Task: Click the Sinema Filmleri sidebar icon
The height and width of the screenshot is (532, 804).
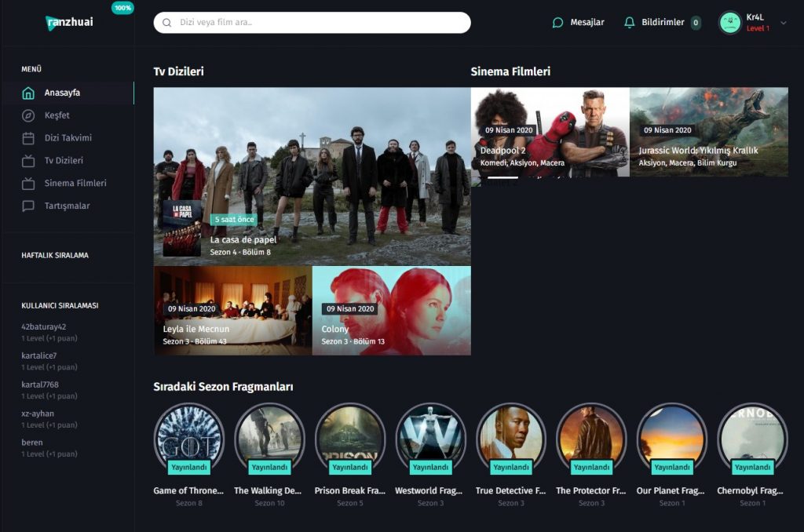Action: pyautogui.click(x=28, y=184)
